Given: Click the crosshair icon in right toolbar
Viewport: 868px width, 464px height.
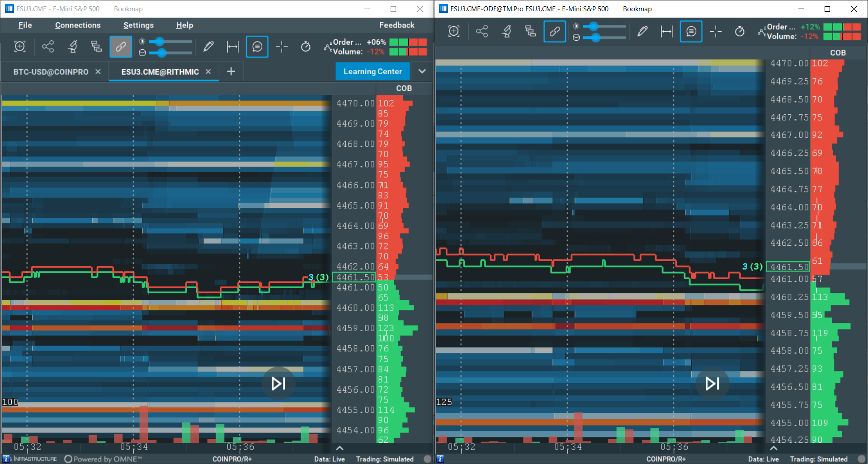Looking at the screenshot, I should point(716,31).
